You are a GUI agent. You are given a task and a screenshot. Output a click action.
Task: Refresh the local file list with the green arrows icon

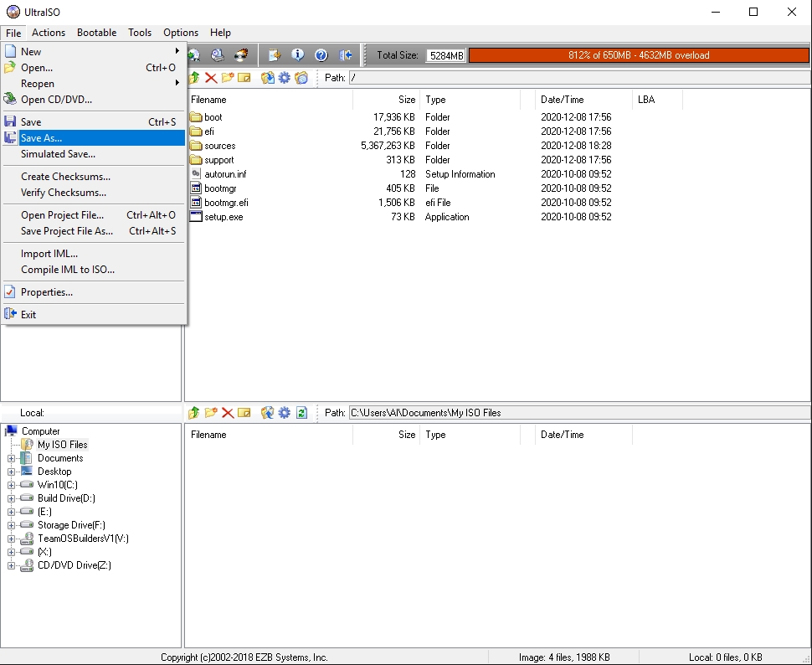click(301, 413)
